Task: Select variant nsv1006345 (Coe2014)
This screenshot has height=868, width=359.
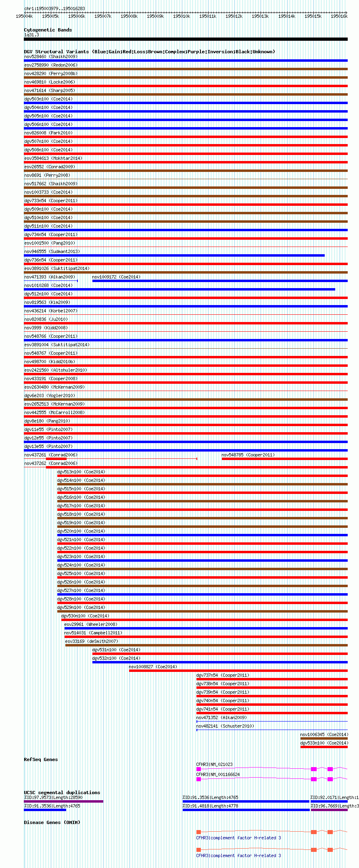Action: [324, 734]
